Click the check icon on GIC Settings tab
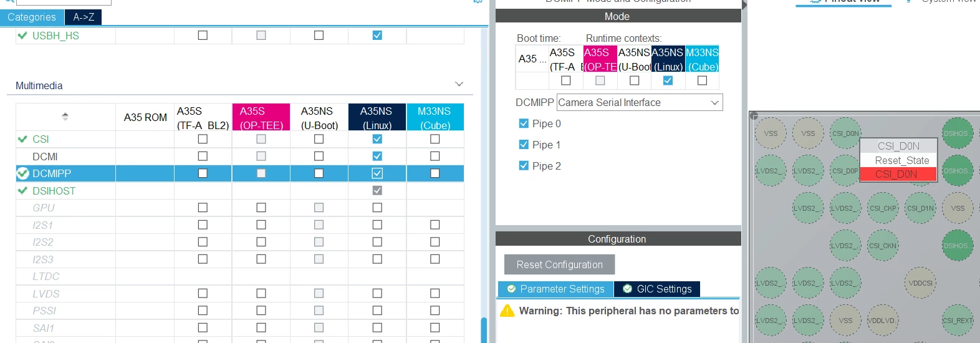This screenshot has height=343, width=980. (x=628, y=289)
